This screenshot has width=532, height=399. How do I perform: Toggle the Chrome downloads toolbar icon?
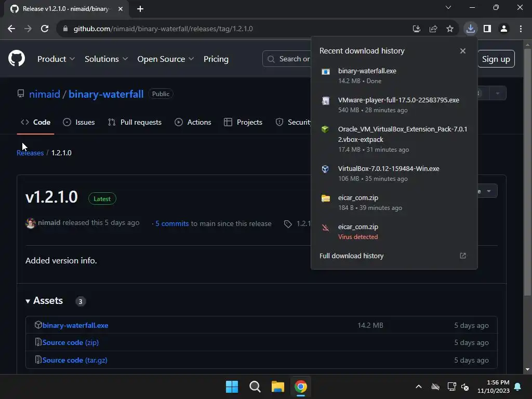470,29
